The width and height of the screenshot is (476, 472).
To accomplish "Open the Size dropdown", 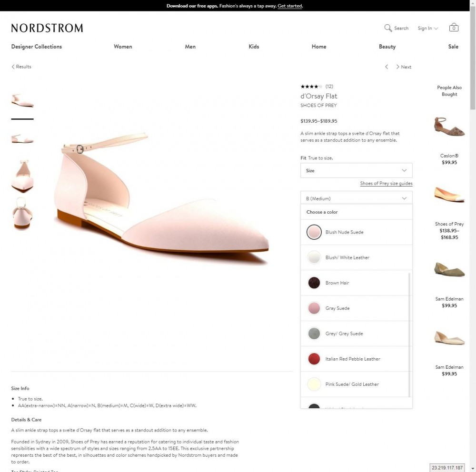I will 357,171.
